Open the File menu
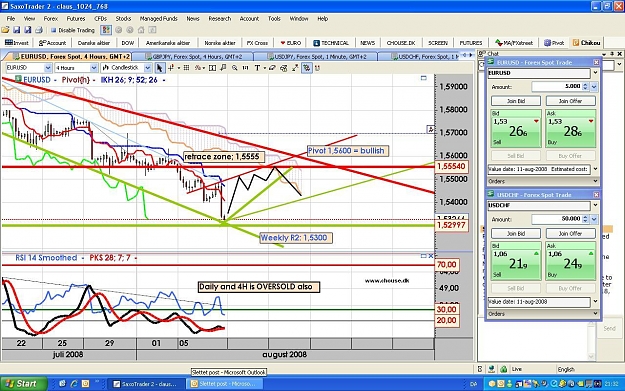Viewport: 625px width, 391px height. [x=11, y=19]
